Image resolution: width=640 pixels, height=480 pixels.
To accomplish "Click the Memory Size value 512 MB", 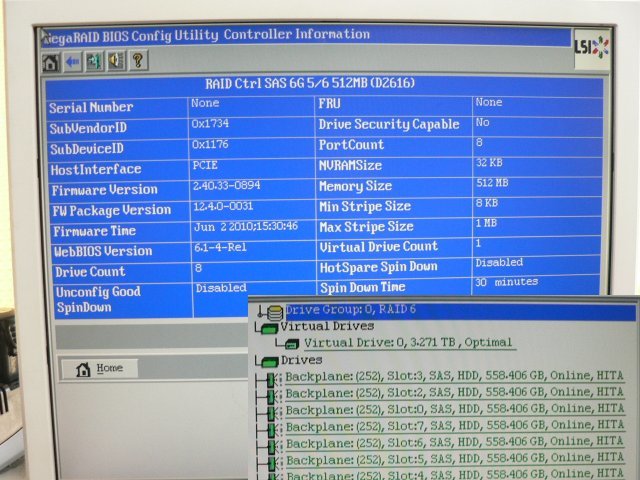I will 492,183.
